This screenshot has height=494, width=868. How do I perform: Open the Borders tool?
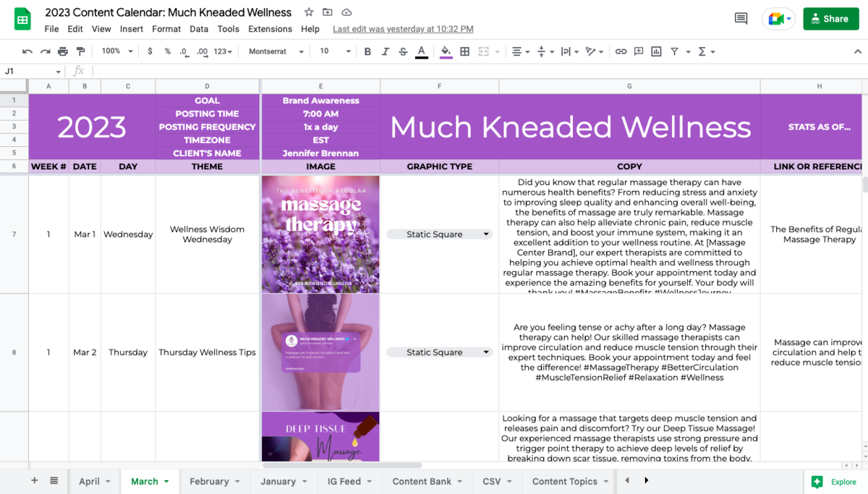click(x=464, y=51)
